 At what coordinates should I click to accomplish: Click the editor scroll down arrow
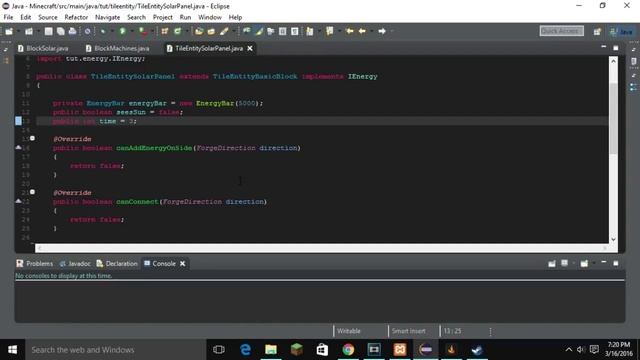[x=613, y=240]
